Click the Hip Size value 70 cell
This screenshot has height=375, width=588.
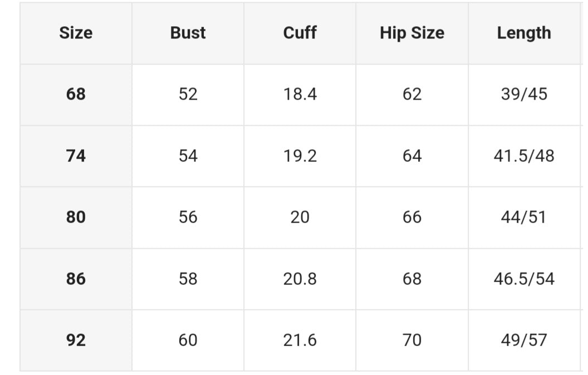tap(411, 340)
